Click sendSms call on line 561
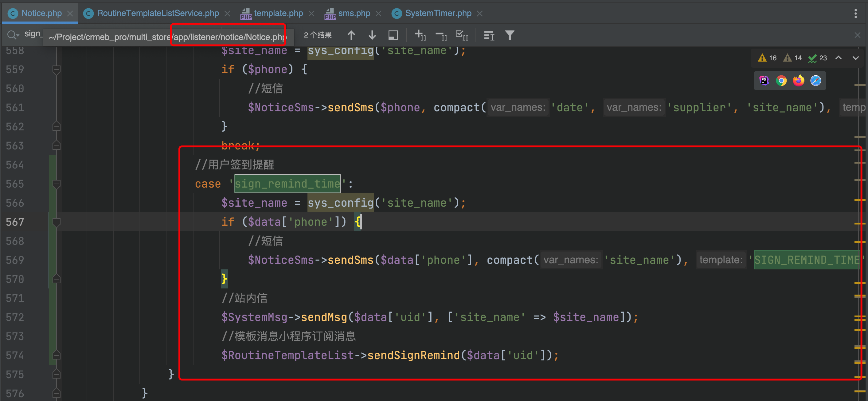The image size is (868, 401). click(350, 108)
